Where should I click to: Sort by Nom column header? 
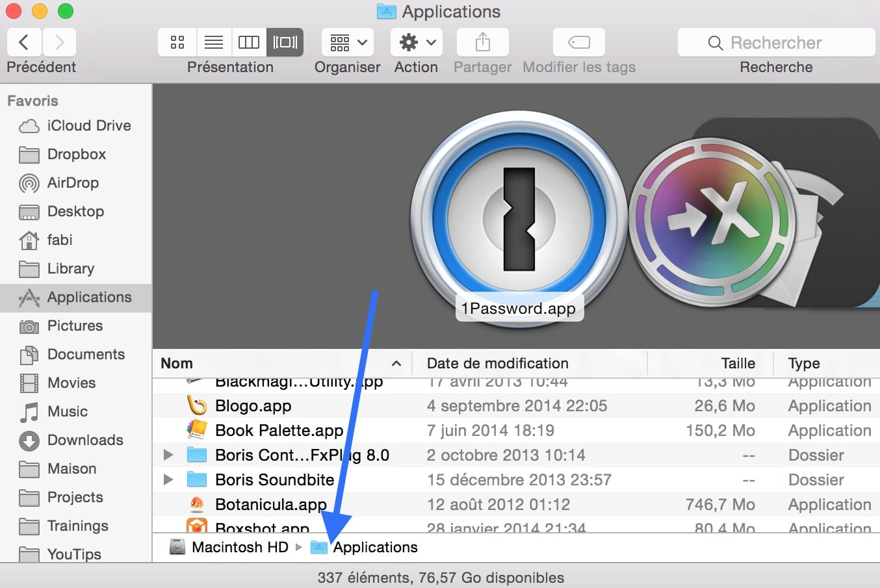[x=282, y=363]
